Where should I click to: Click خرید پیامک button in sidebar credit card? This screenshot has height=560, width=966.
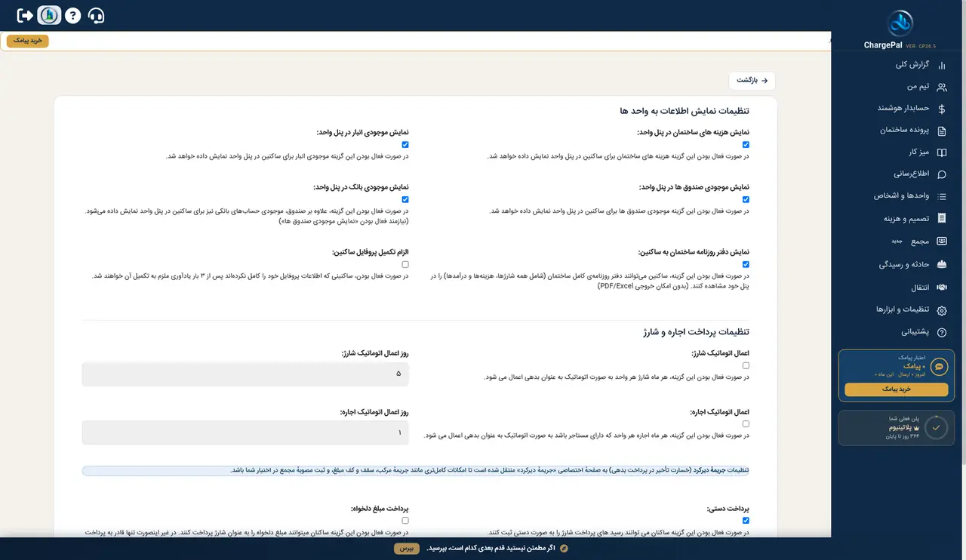tap(896, 389)
